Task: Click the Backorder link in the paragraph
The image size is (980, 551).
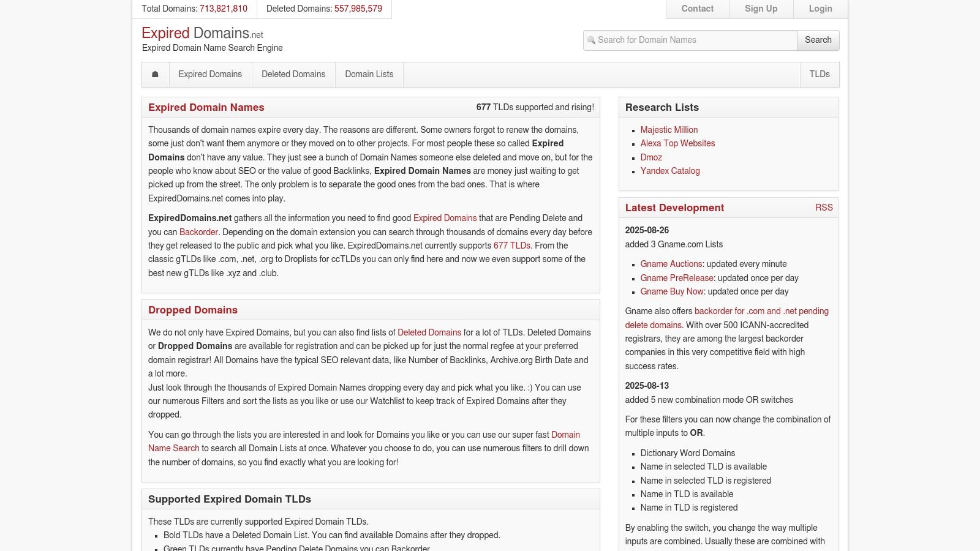Action: click(x=198, y=232)
